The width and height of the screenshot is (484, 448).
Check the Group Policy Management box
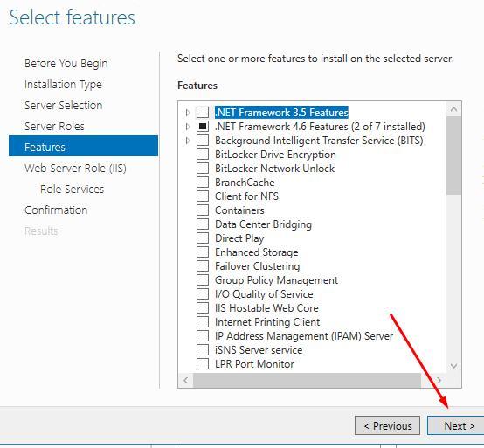click(x=203, y=279)
